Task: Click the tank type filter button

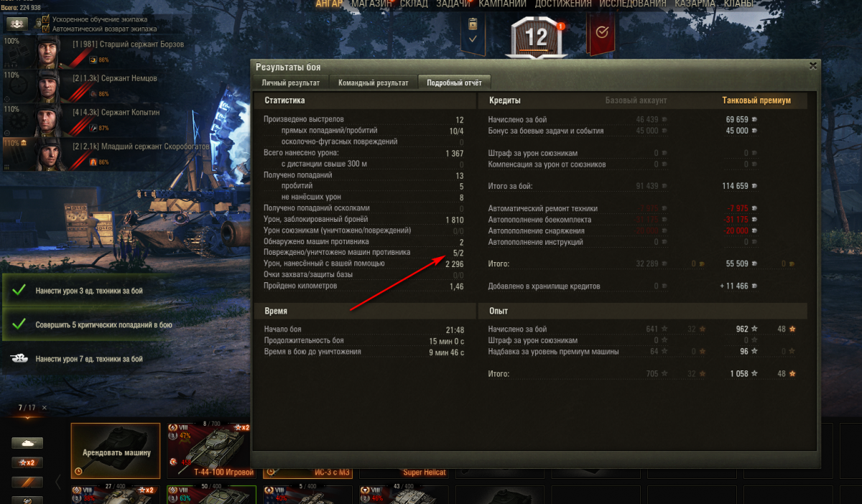Action: pyautogui.click(x=27, y=443)
